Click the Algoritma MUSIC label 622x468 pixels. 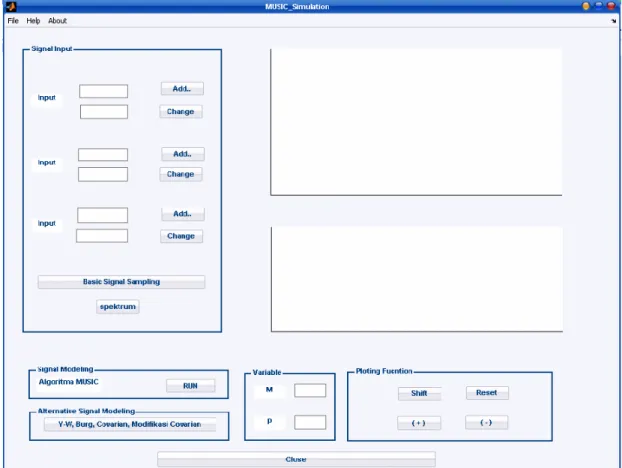(x=69, y=382)
